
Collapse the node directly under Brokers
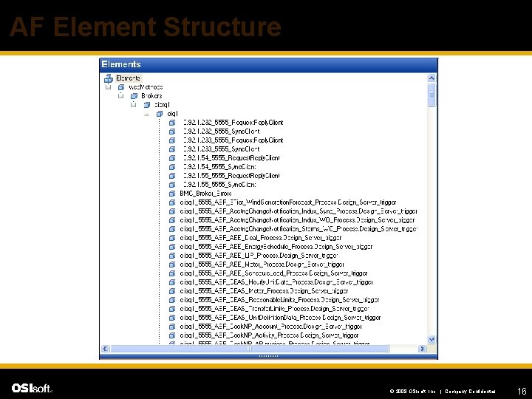pos(133,104)
